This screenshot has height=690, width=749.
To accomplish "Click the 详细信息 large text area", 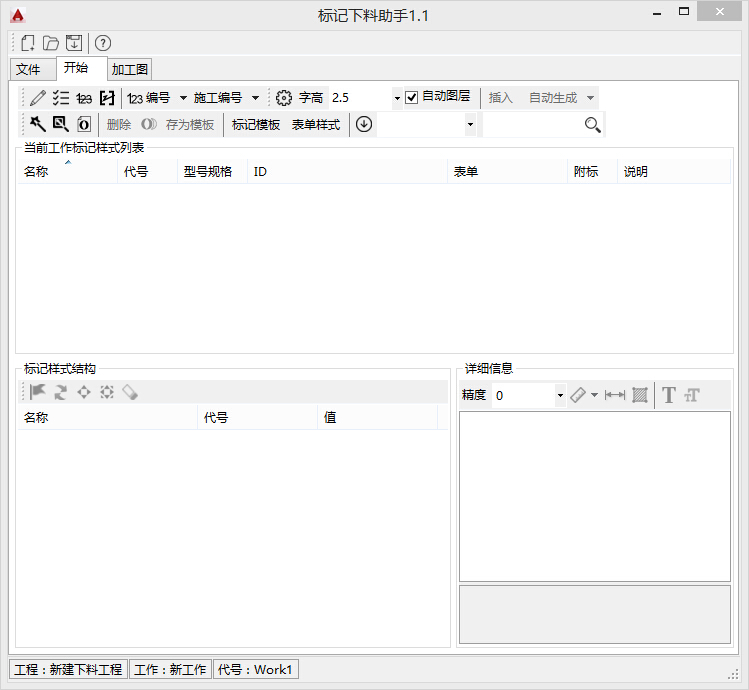I will point(595,496).
